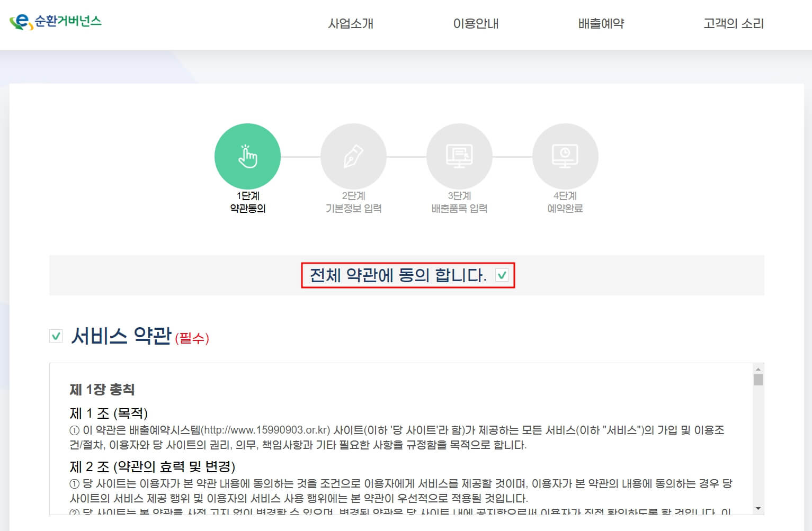Click the 2단계 기본정보 입력 pencil icon

coord(353,156)
